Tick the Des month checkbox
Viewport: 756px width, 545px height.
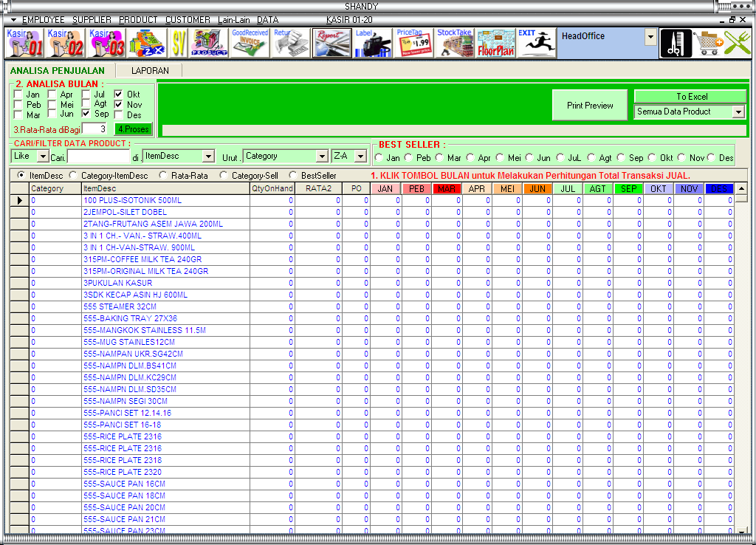(x=119, y=114)
